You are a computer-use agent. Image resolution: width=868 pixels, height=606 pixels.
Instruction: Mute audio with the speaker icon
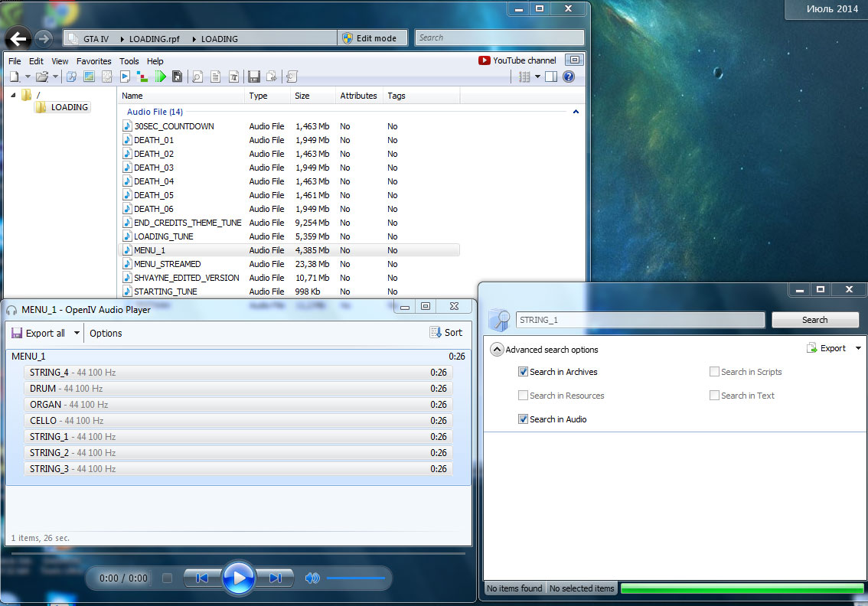click(x=312, y=578)
